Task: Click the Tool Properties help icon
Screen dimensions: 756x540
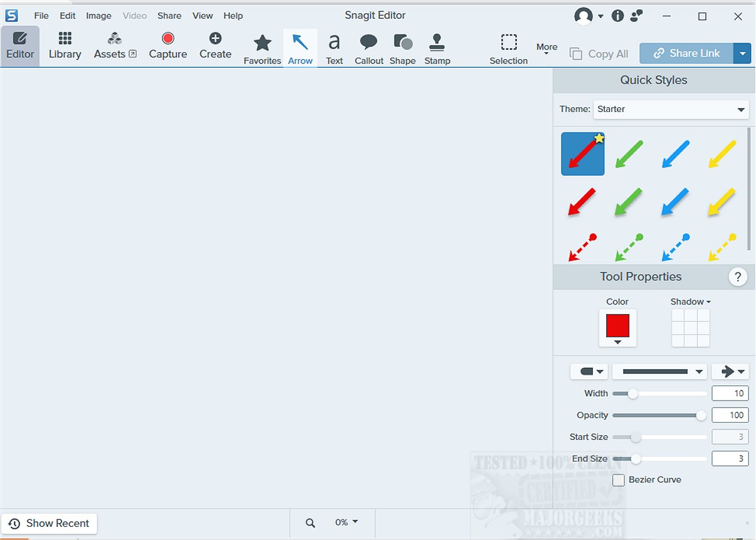Action: coord(738,277)
